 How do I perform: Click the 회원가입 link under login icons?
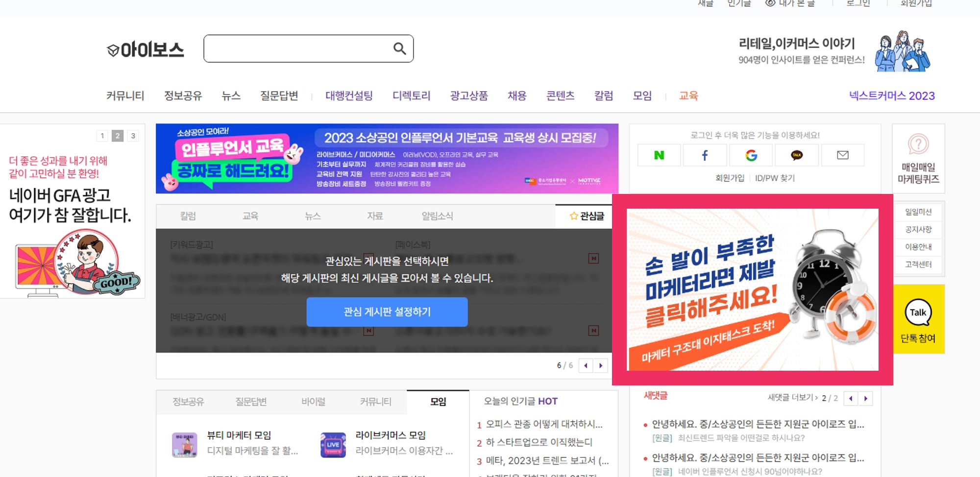point(730,178)
